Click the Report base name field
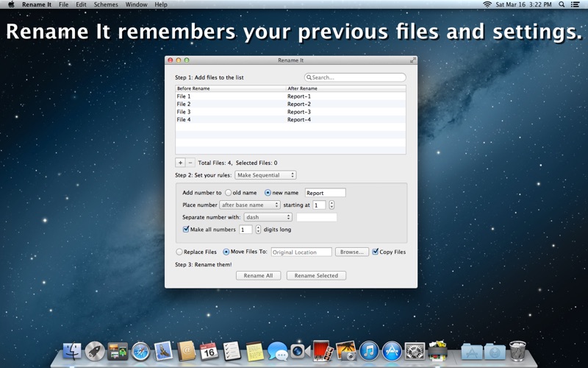This screenshot has width=588, height=368. pyautogui.click(x=325, y=193)
